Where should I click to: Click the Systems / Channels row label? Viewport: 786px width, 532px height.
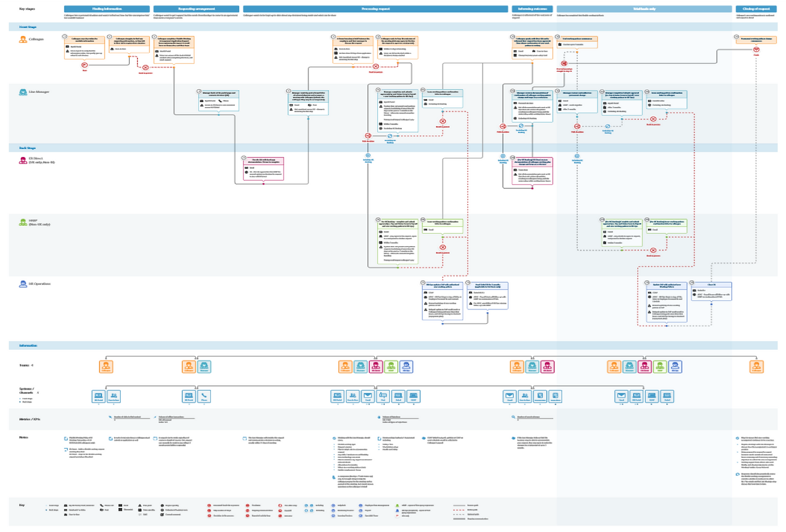[26, 391]
